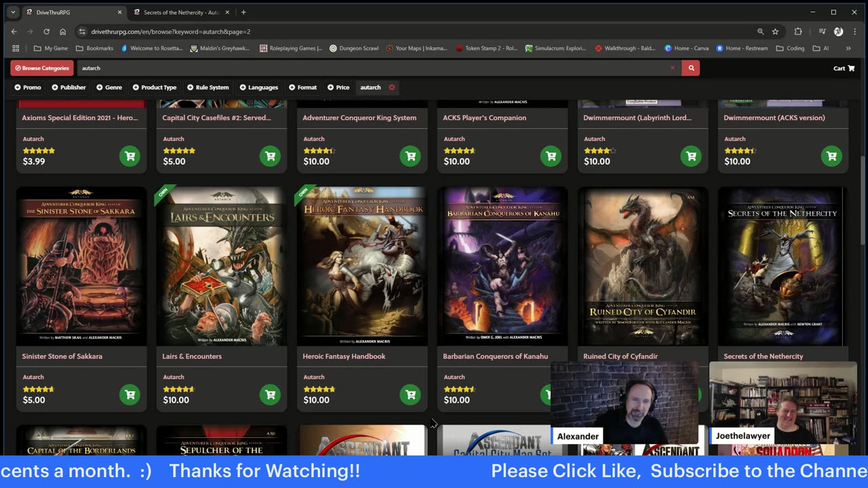Open the Home - Canva bookmark

tap(686, 48)
